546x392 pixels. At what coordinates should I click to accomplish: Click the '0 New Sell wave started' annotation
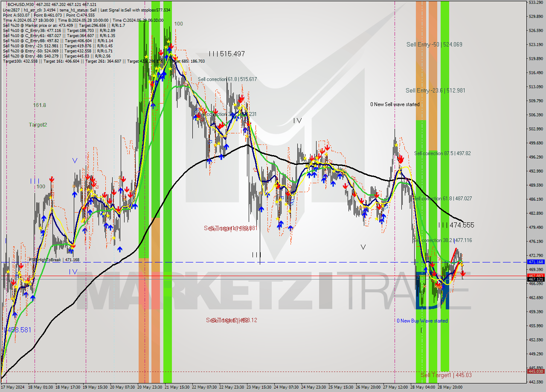[395, 104]
